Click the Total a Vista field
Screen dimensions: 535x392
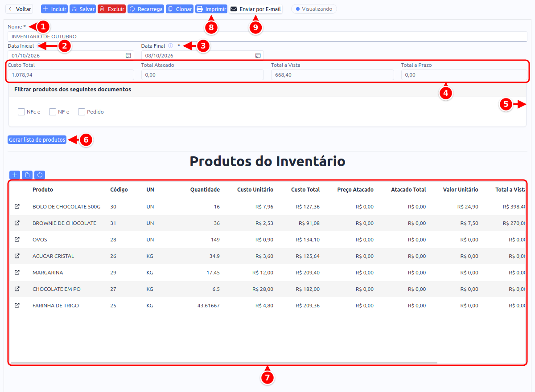point(333,75)
